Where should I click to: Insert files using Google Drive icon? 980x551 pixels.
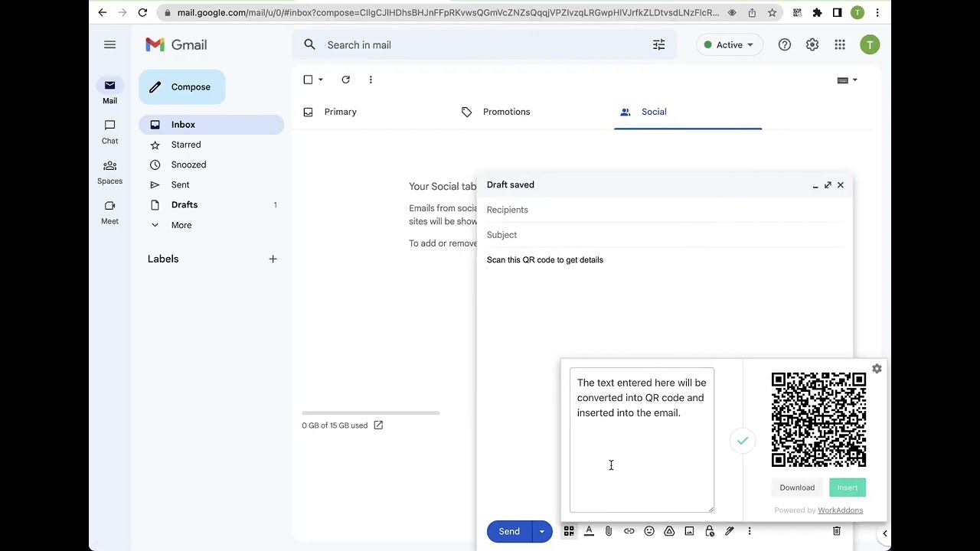click(x=669, y=531)
